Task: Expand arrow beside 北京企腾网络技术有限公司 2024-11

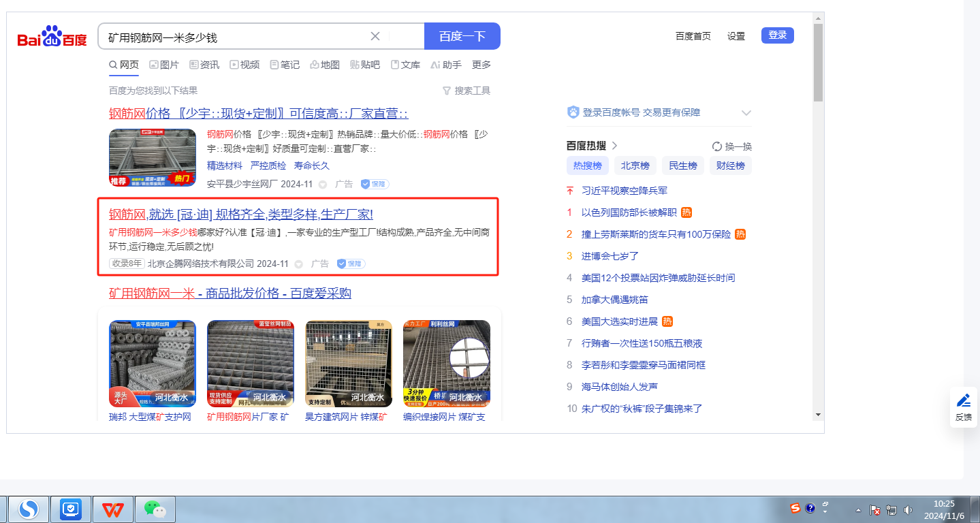Action: [x=299, y=264]
